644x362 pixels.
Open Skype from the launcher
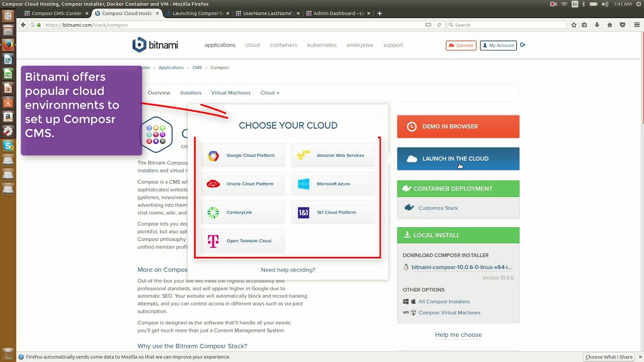pyautogui.click(x=8, y=146)
